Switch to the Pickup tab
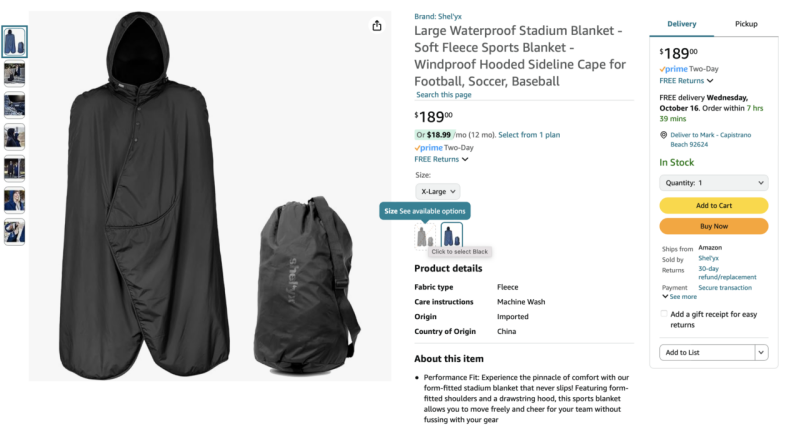Image resolution: width=800 pixels, height=427 pixels. coord(746,24)
